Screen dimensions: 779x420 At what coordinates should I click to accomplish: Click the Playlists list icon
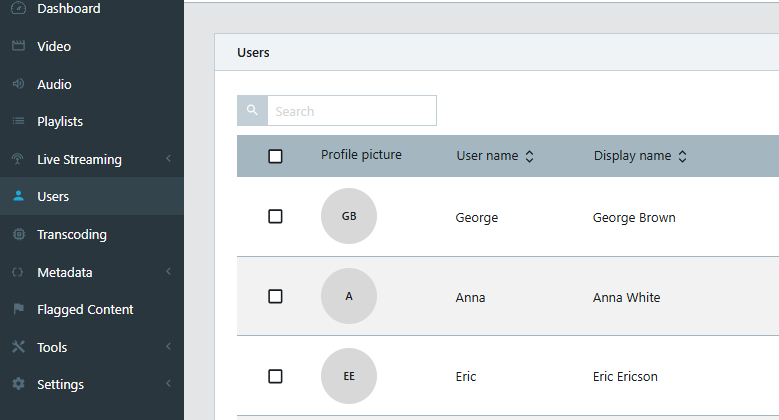(x=18, y=121)
